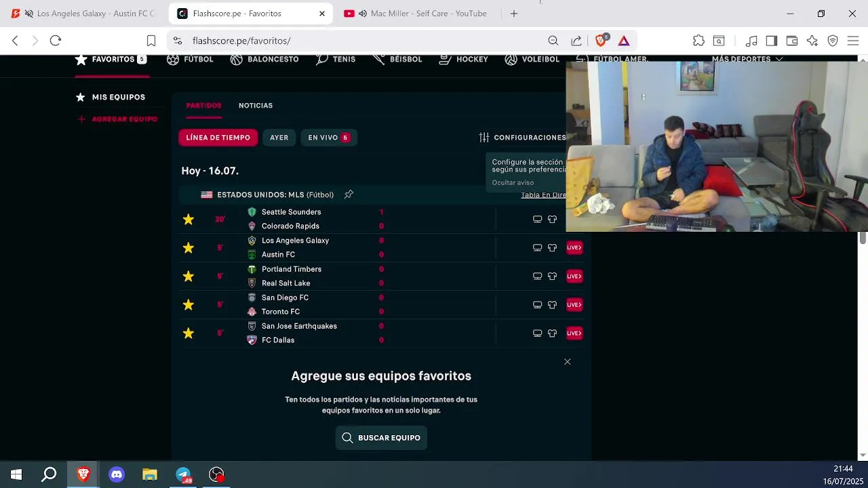Toggle favorite star for Portland Timbers match
The height and width of the screenshot is (488, 868).
click(x=189, y=276)
